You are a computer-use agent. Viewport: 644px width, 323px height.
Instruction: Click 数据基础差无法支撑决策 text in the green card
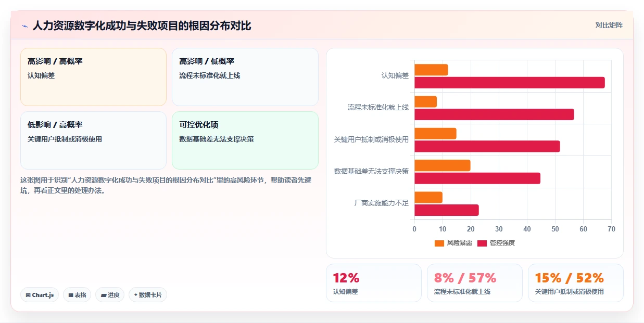(217, 139)
